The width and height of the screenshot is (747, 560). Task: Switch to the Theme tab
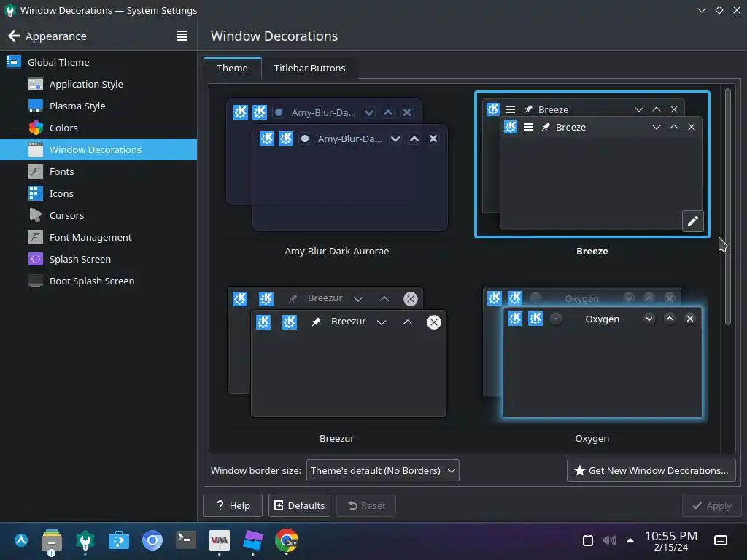[233, 68]
